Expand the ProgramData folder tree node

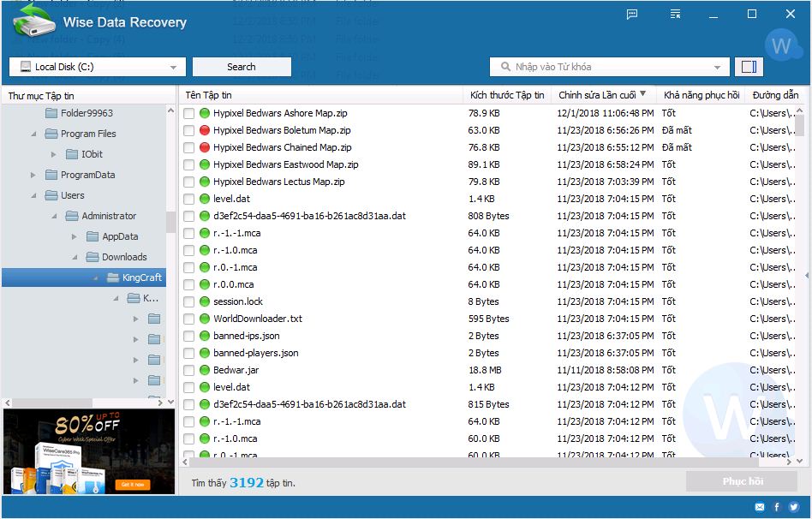(x=33, y=175)
